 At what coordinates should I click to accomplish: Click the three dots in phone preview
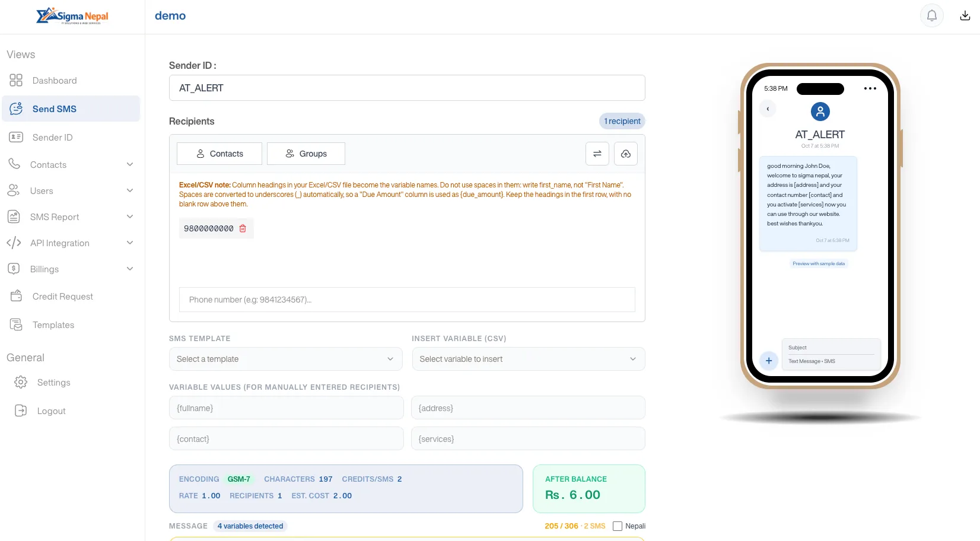[x=870, y=88]
